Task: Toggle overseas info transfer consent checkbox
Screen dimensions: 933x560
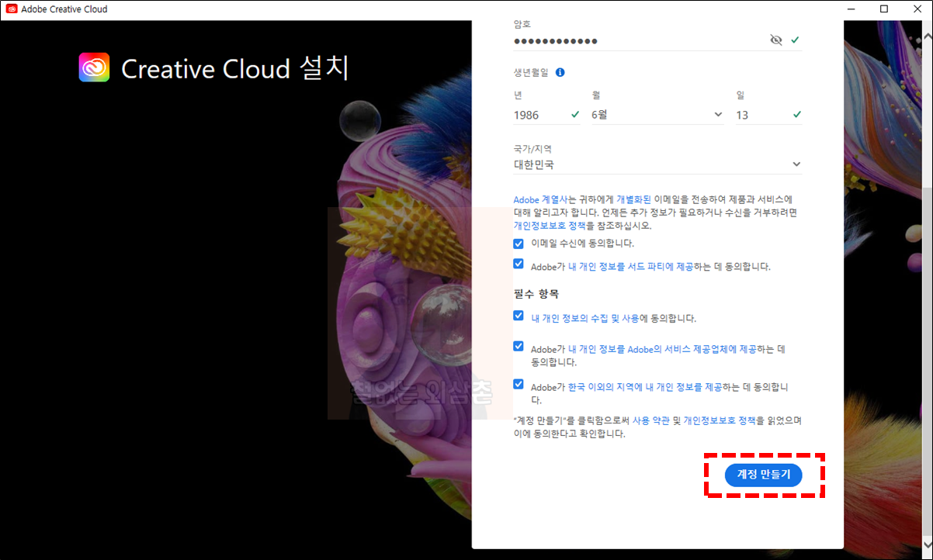Action: tap(519, 384)
